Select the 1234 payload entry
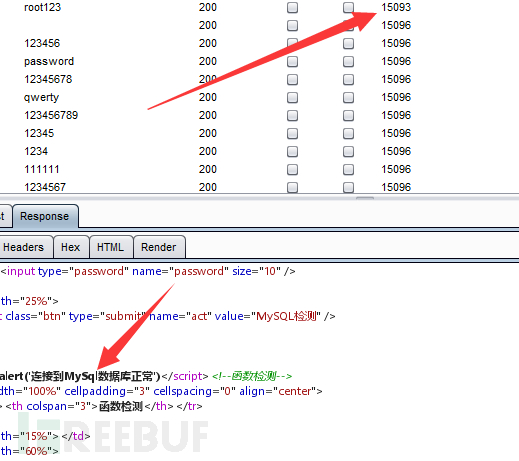Screen dimensions: 519x461 click(x=36, y=151)
